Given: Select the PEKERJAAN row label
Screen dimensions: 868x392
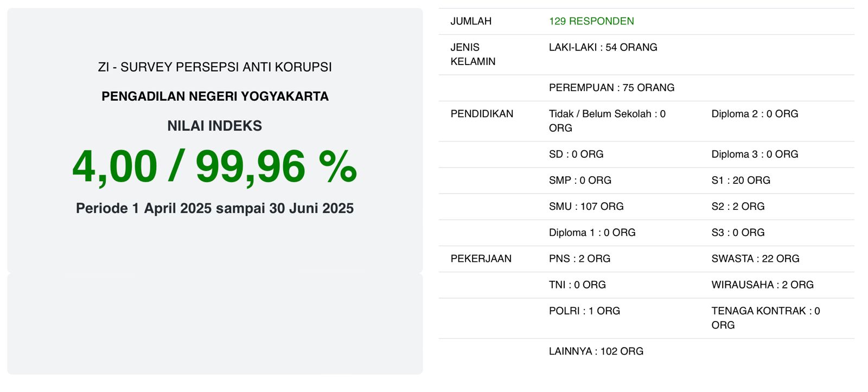Looking at the screenshot, I should coord(481,259).
